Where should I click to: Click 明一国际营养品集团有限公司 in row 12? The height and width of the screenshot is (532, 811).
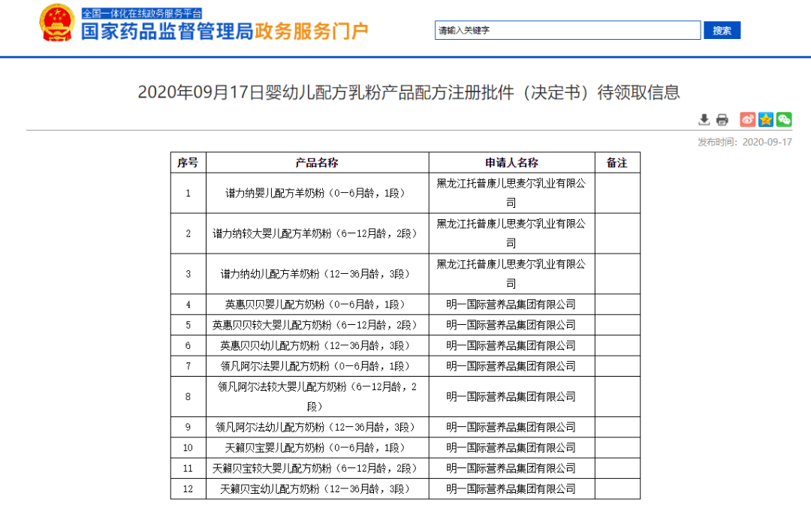click(511, 488)
